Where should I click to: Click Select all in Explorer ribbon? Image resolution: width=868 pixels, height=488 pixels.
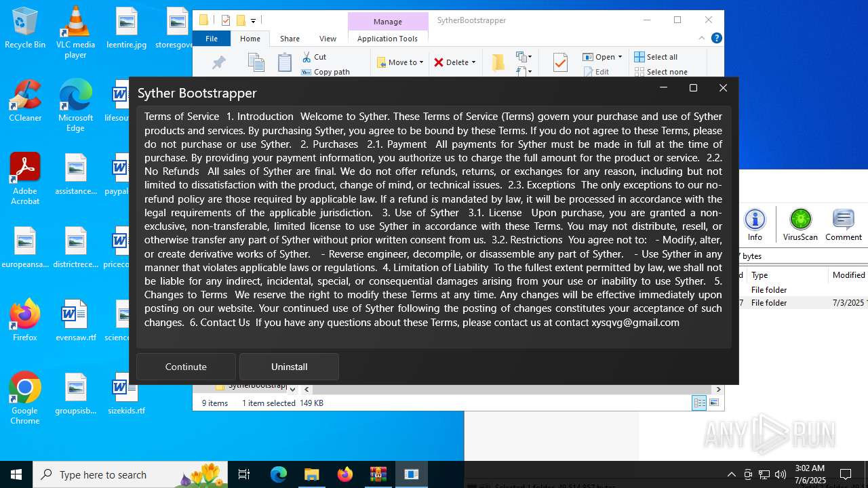[x=656, y=57]
